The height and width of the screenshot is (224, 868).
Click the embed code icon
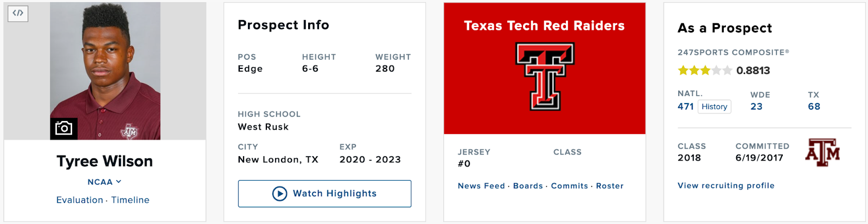tap(18, 13)
